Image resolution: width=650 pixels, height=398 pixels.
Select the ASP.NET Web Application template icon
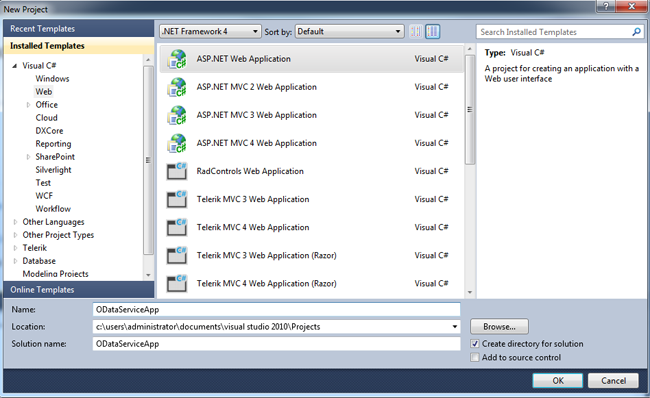[177, 59]
